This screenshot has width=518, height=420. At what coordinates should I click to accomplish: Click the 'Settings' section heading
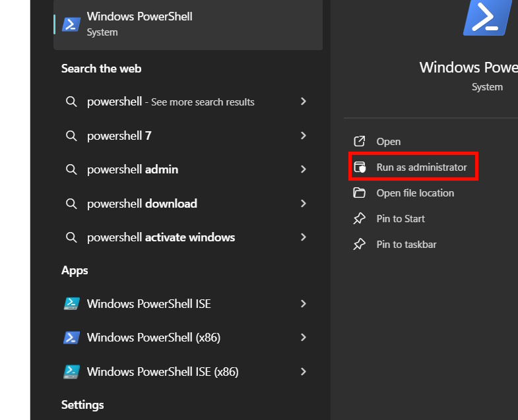coord(82,405)
